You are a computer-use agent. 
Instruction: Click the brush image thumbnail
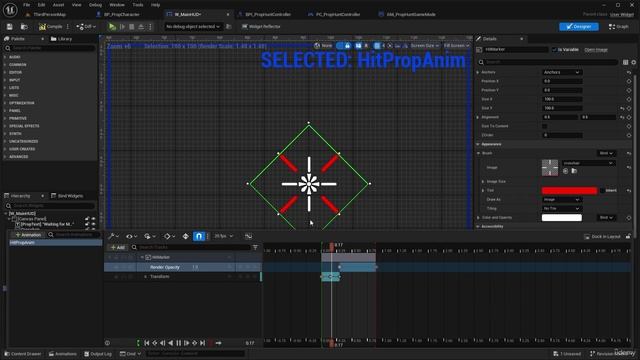pos(550,168)
